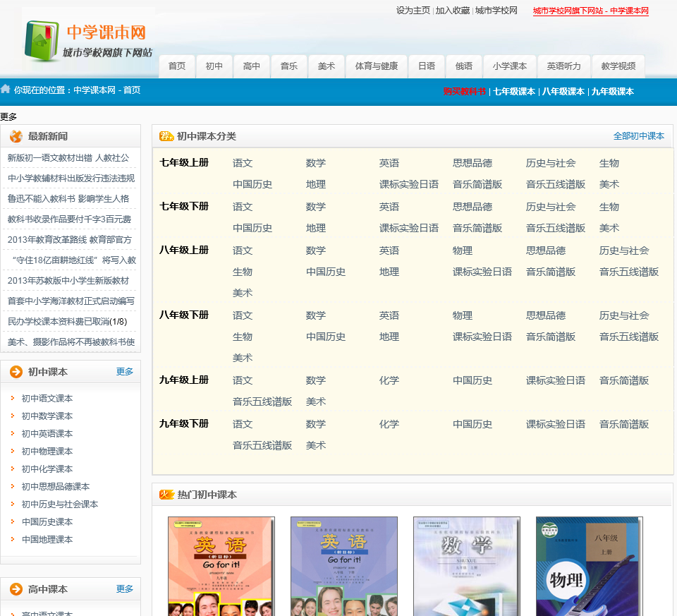
Task: Open news 教科书收录作品要付千字3百元费
Action: 70,219
